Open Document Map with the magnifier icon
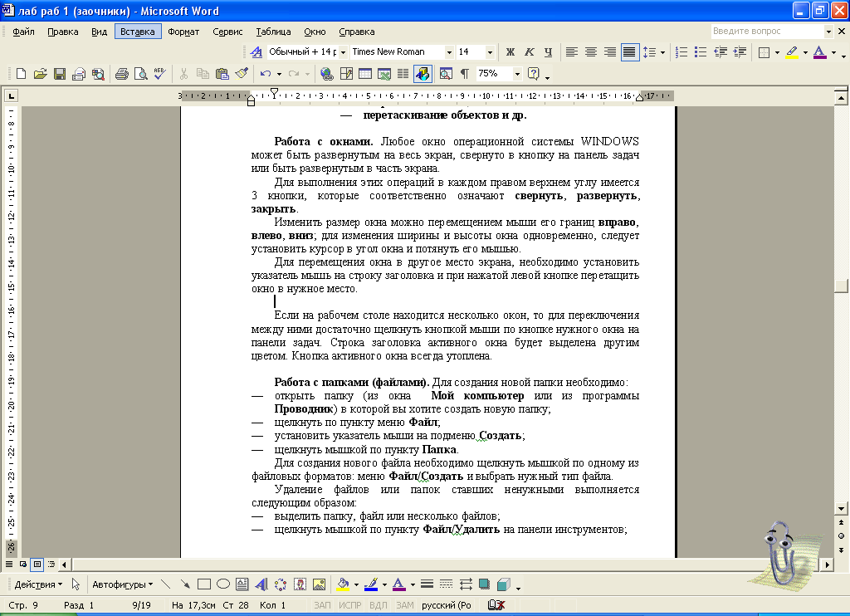The height and width of the screenshot is (616, 850). tap(446, 74)
